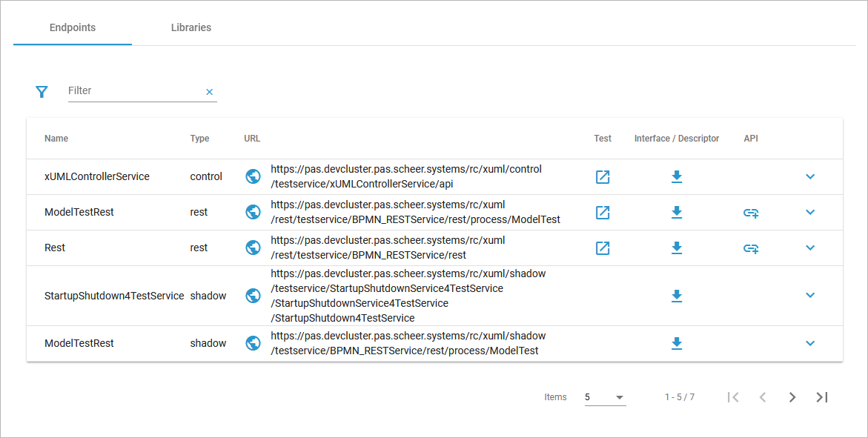Viewport: 868px width, 438px height.
Task: Clear the filter text with the X
Action: click(x=209, y=91)
